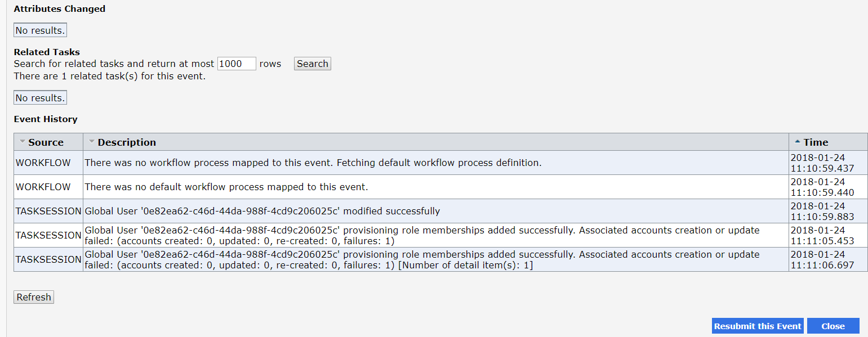Select the row mentioning Number of detail items
The width and height of the screenshot is (868, 337).
[x=440, y=259]
